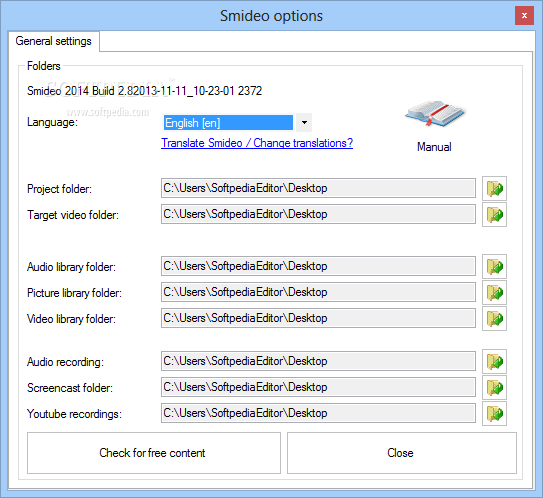543x498 pixels.
Task: Click the Screencast folder: label
Action: pos(70,388)
